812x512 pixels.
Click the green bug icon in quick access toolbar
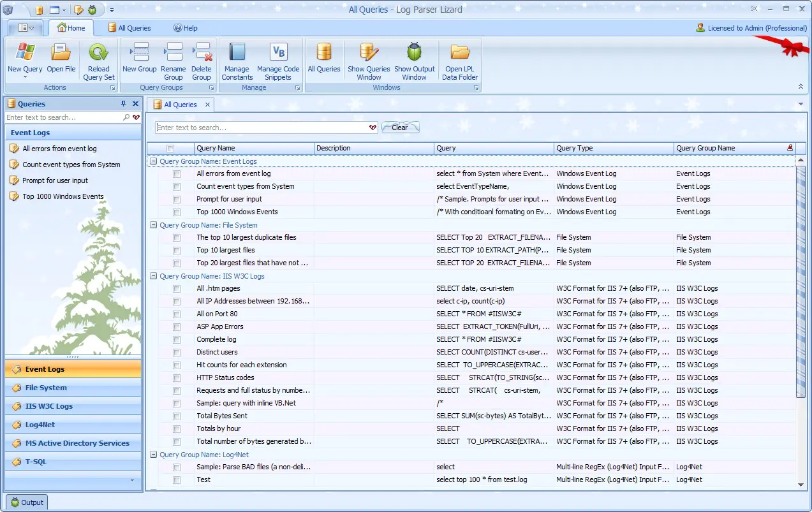92,10
